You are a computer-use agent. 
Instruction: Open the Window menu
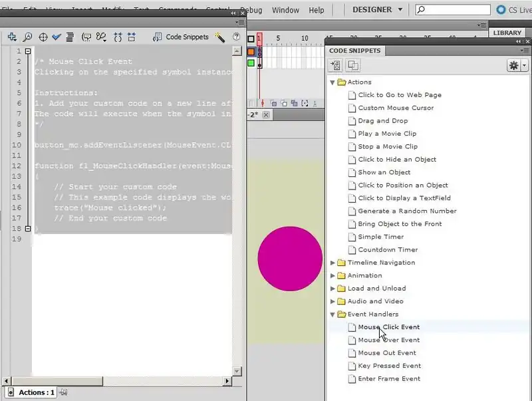point(285,10)
